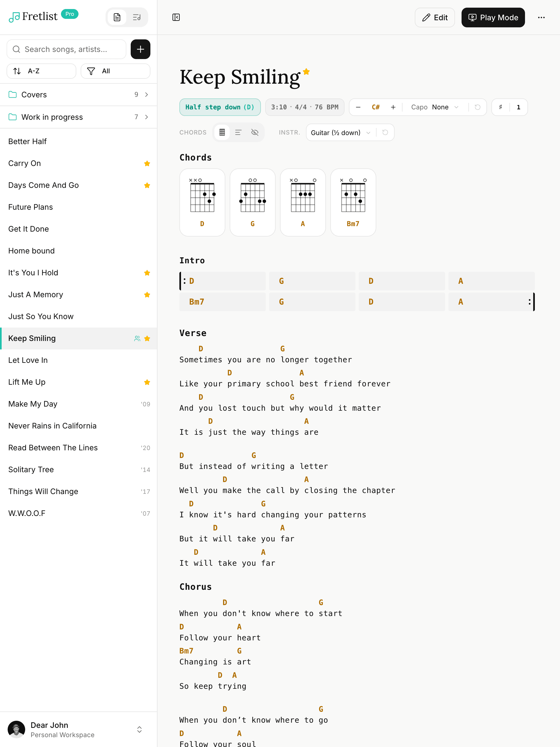Open the A chord diagram card
Screen dimensions: 560x747
click(x=303, y=202)
